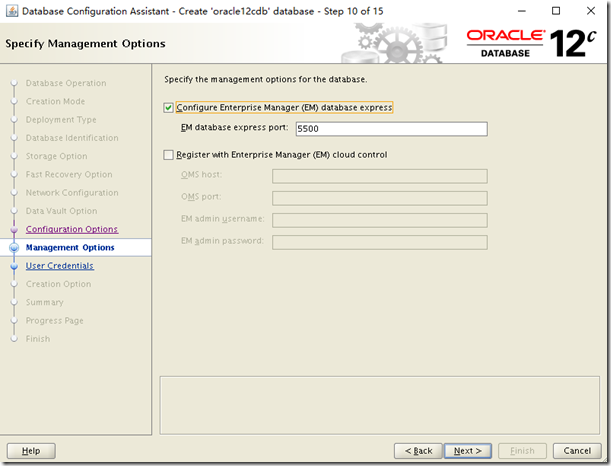Click the 'Specify Management Options' heading

(85, 44)
